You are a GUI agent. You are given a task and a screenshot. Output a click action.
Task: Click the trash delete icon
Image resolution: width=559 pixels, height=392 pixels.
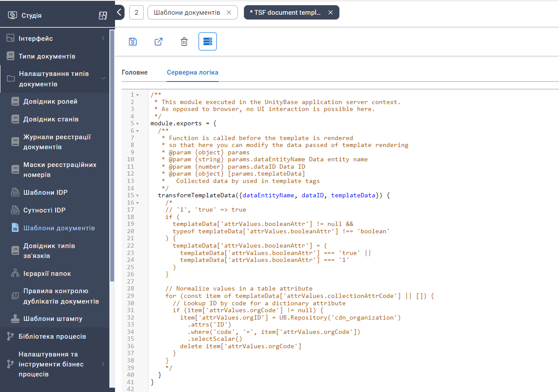coord(184,42)
